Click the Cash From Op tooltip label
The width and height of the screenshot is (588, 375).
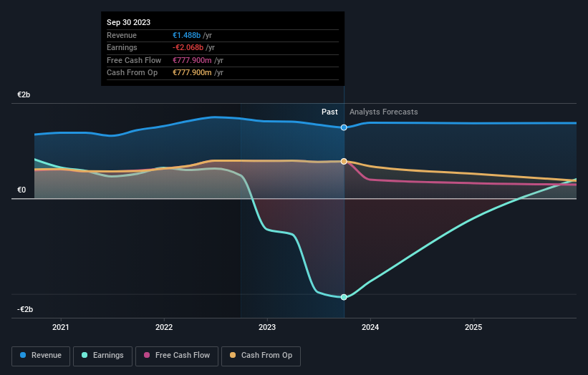[132, 73]
